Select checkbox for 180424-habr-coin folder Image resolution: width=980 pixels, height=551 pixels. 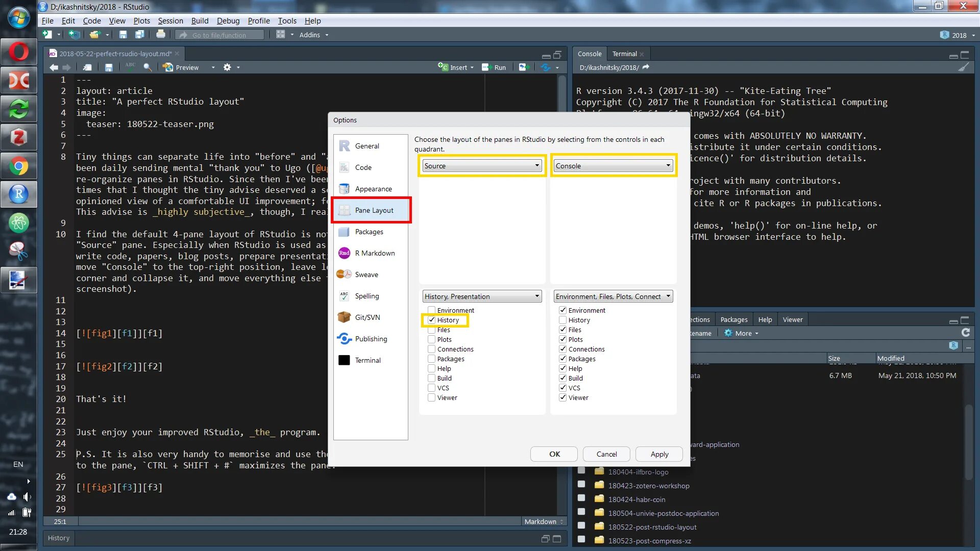[581, 498]
